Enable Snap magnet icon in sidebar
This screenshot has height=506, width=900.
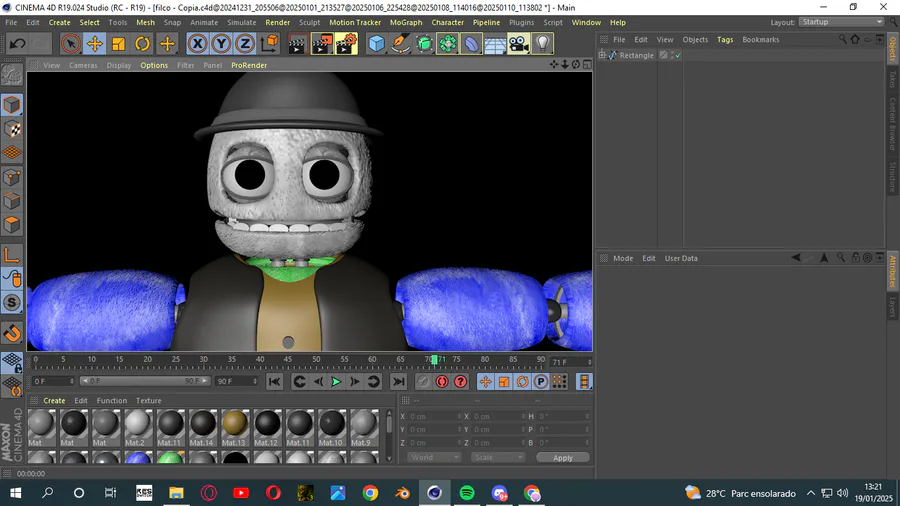(x=12, y=333)
